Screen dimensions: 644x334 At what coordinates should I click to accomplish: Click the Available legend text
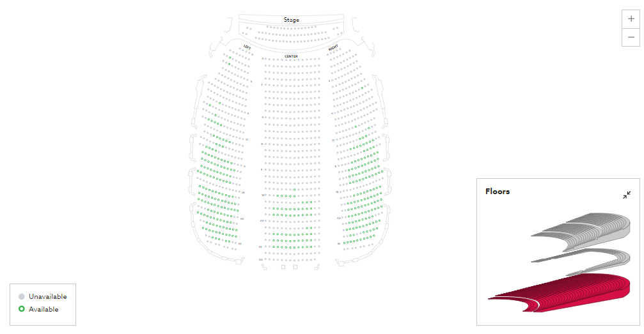click(43, 309)
